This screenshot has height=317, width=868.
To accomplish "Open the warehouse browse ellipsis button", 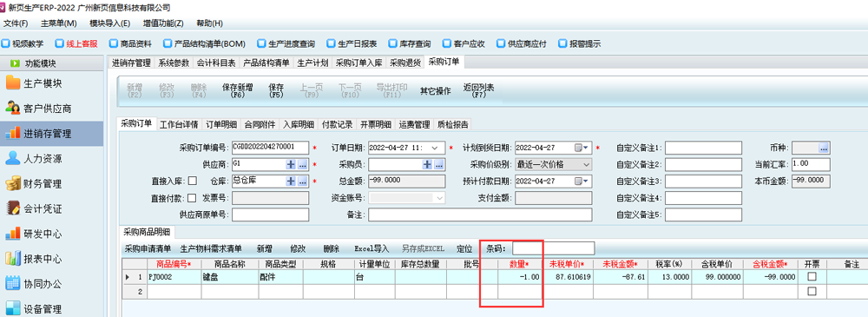I will [x=302, y=182].
